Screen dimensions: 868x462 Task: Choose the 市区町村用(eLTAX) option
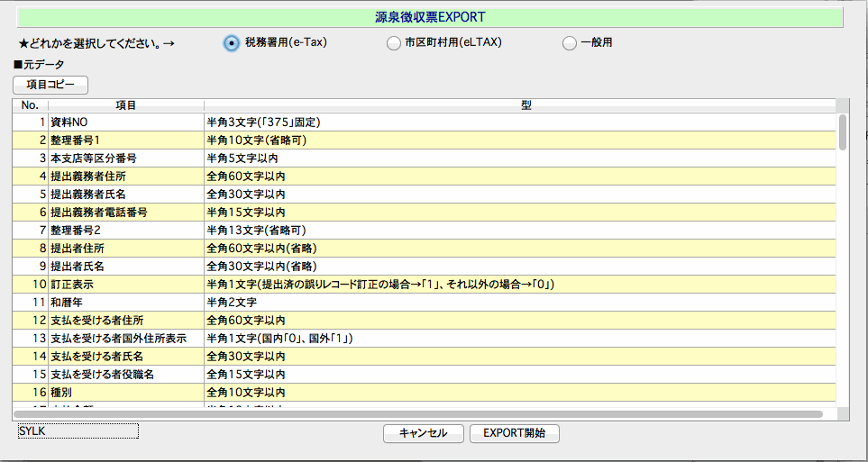pos(393,42)
